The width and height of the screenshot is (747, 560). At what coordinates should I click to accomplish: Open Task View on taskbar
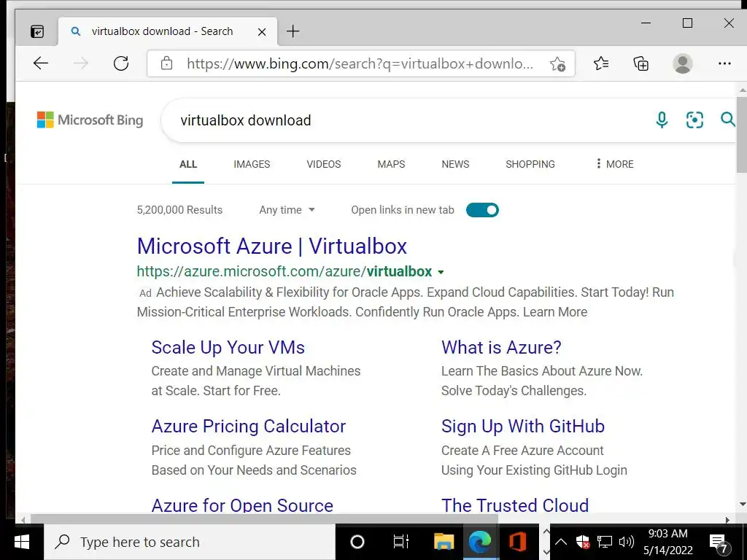[400, 542]
